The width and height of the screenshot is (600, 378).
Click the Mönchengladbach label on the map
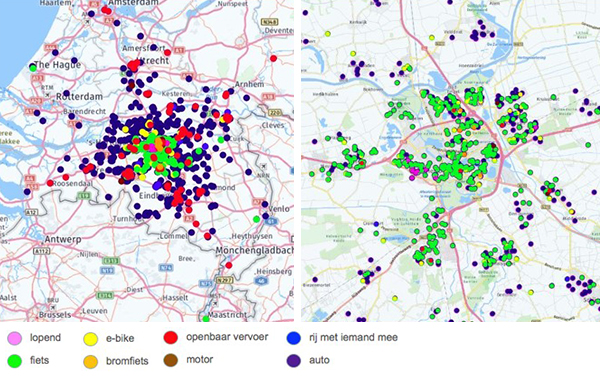[254, 251]
